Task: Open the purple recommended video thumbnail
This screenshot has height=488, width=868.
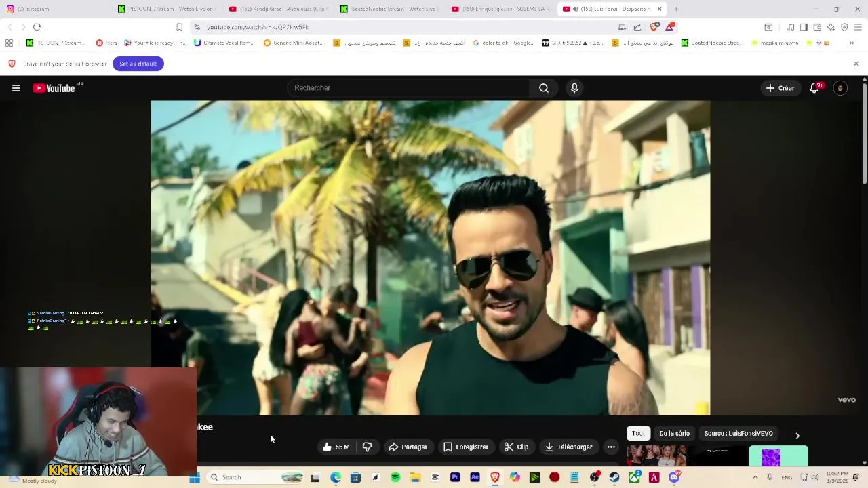Action: click(778, 457)
